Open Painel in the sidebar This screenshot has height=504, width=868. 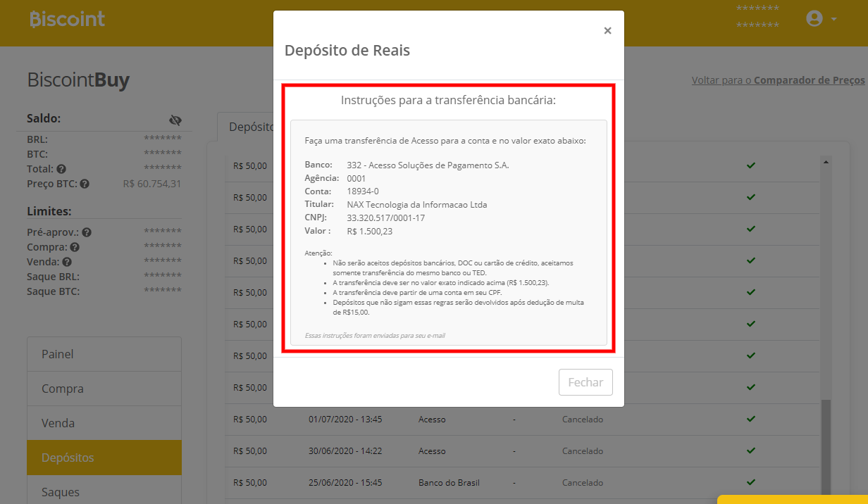tap(104, 354)
